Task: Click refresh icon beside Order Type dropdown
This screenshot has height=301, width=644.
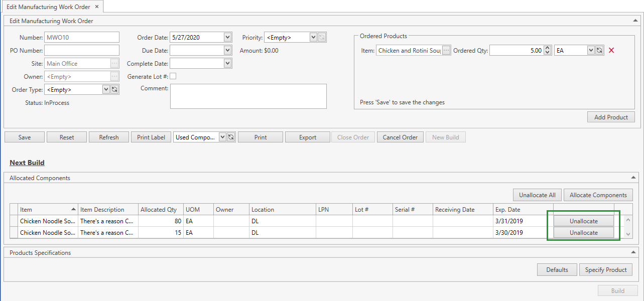Action: click(x=114, y=89)
